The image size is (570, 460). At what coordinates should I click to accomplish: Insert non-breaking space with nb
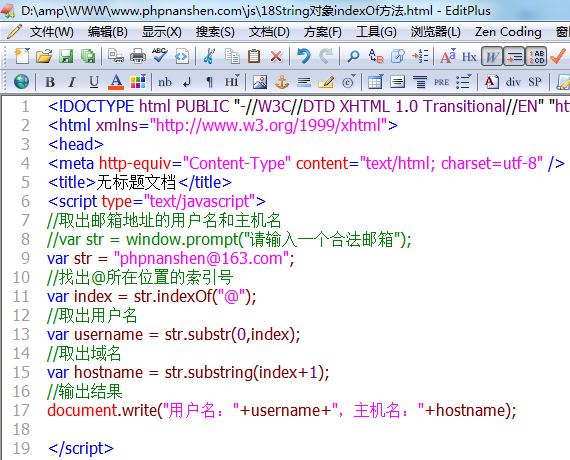(x=165, y=82)
